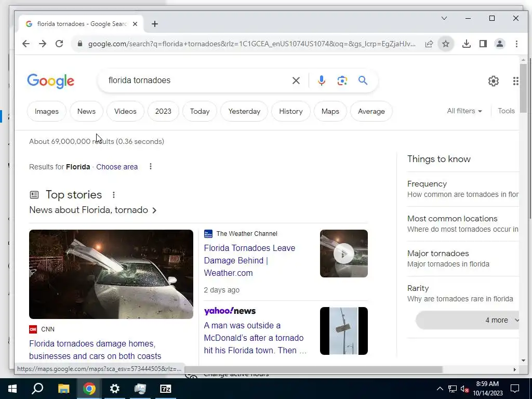Open a new Chrome tab

pyautogui.click(x=155, y=24)
